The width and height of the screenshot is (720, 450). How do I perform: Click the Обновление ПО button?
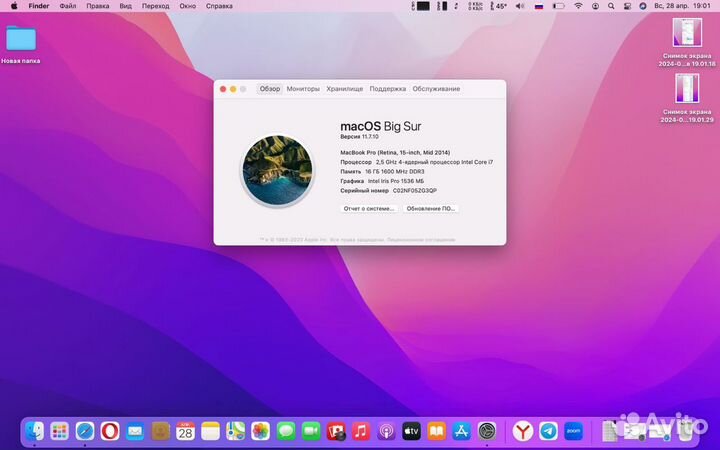coord(431,208)
